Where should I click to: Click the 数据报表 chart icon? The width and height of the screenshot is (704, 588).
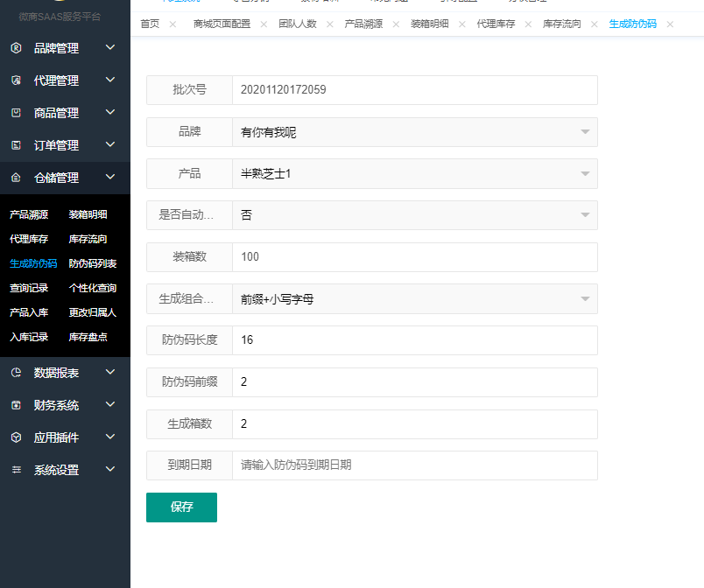[x=16, y=373]
